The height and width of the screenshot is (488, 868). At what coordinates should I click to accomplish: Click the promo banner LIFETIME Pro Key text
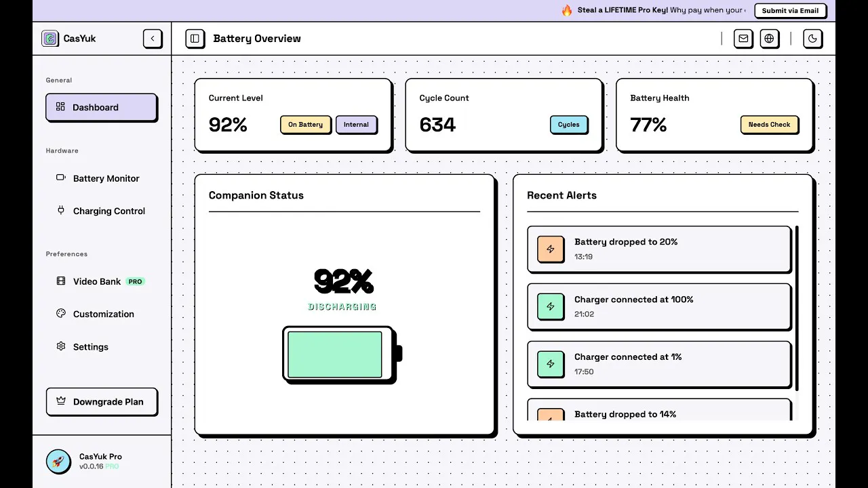[623, 10]
